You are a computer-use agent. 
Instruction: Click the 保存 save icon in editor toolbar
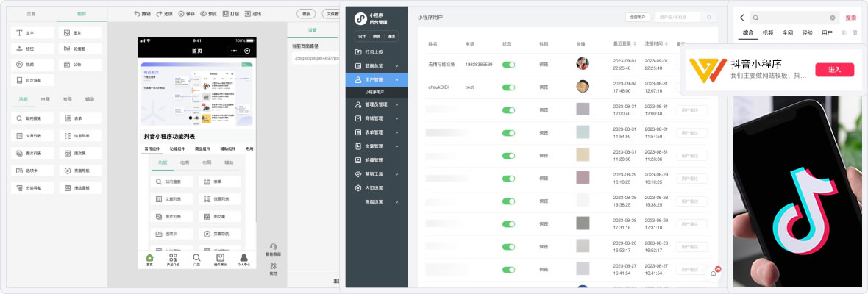[181, 14]
